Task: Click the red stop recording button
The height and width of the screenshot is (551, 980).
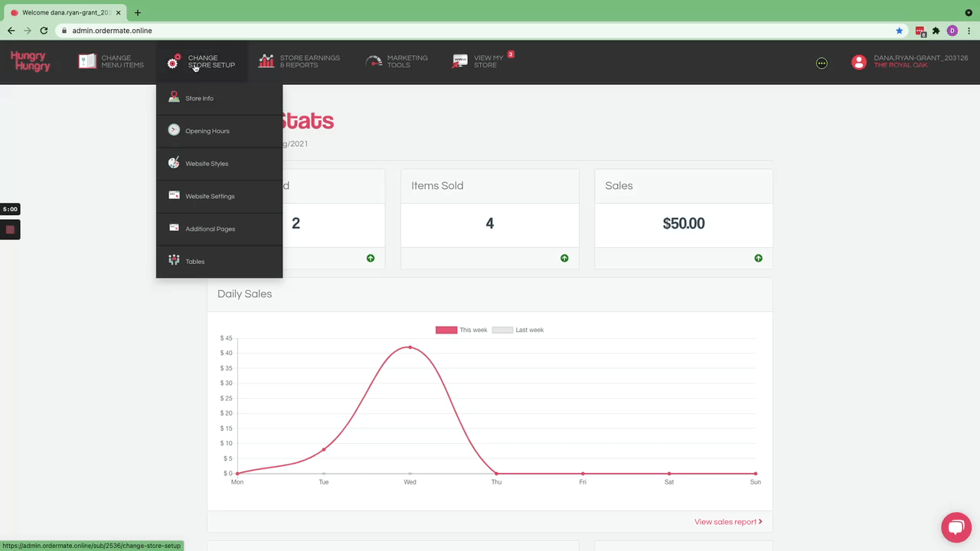Action: (x=10, y=230)
